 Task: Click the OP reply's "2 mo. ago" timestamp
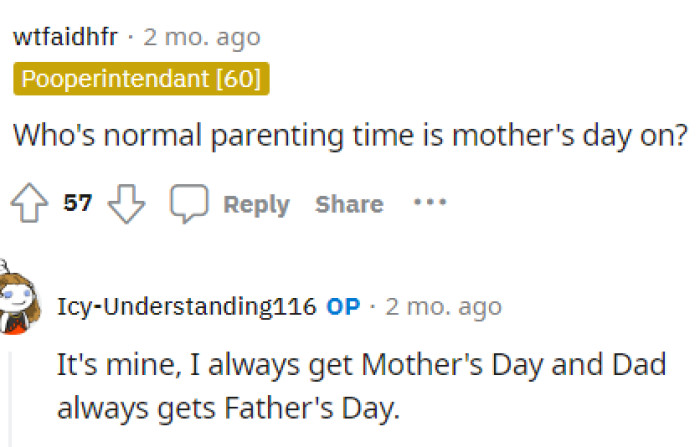(443, 306)
